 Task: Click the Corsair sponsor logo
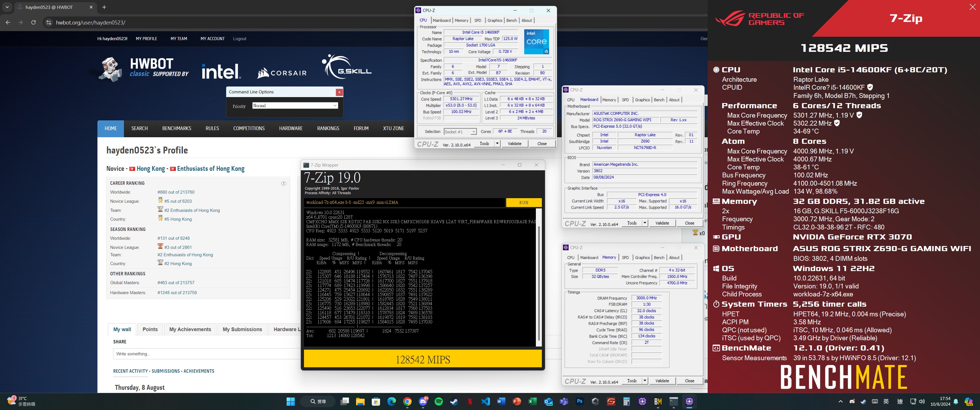click(x=282, y=73)
